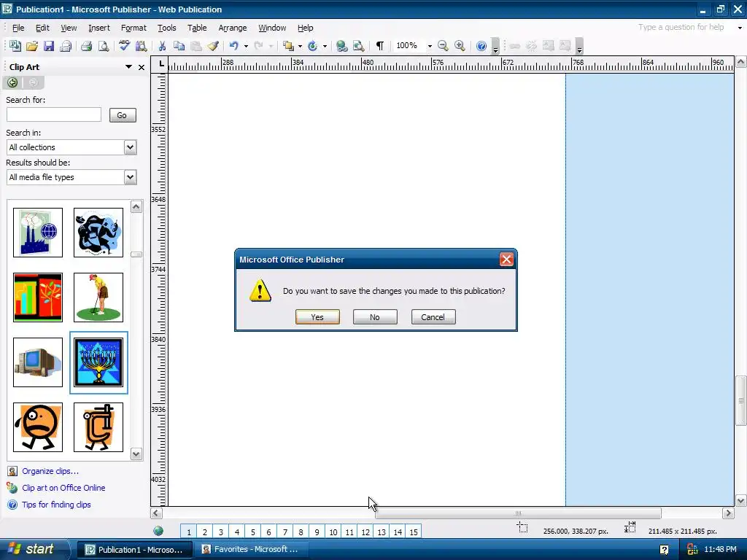
Task: Open the order dropdown next to Bring to Front
Action: point(300,46)
